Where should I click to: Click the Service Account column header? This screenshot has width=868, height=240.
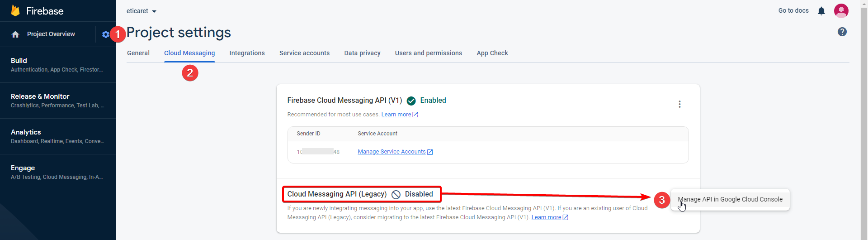377,134
